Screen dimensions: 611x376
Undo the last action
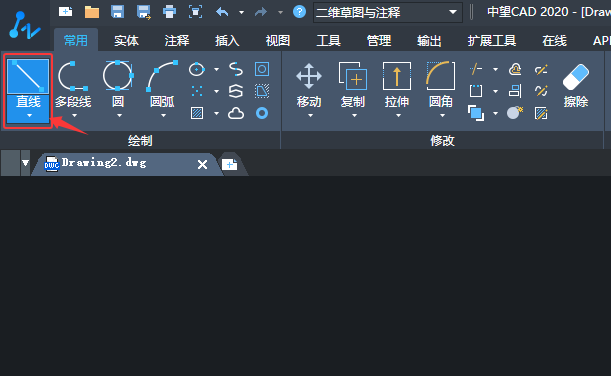(x=222, y=12)
